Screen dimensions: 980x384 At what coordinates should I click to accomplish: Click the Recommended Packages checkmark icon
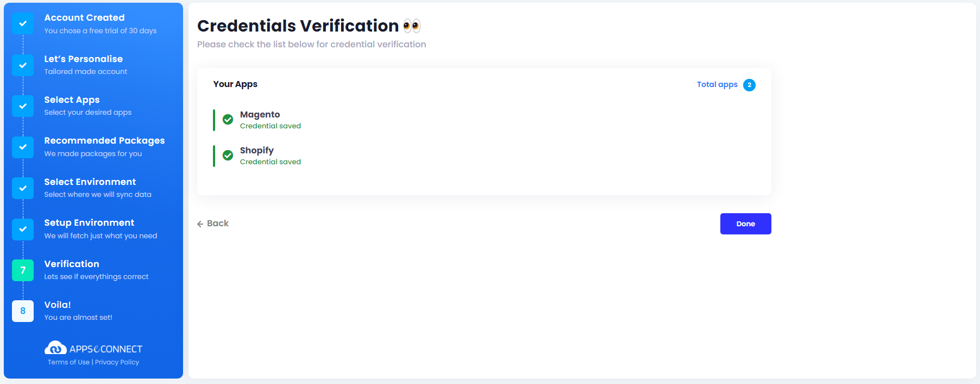[23, 147]
